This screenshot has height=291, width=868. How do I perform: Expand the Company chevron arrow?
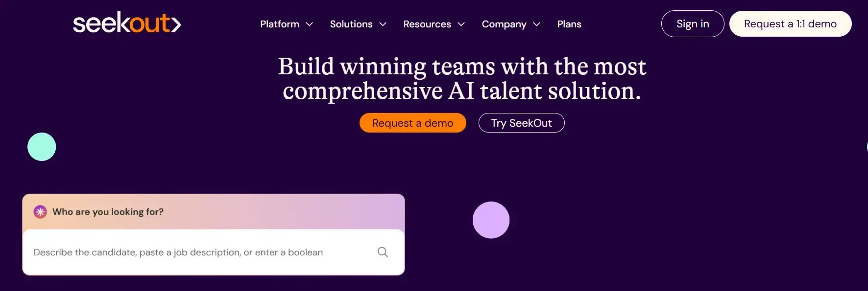point(536,24)
